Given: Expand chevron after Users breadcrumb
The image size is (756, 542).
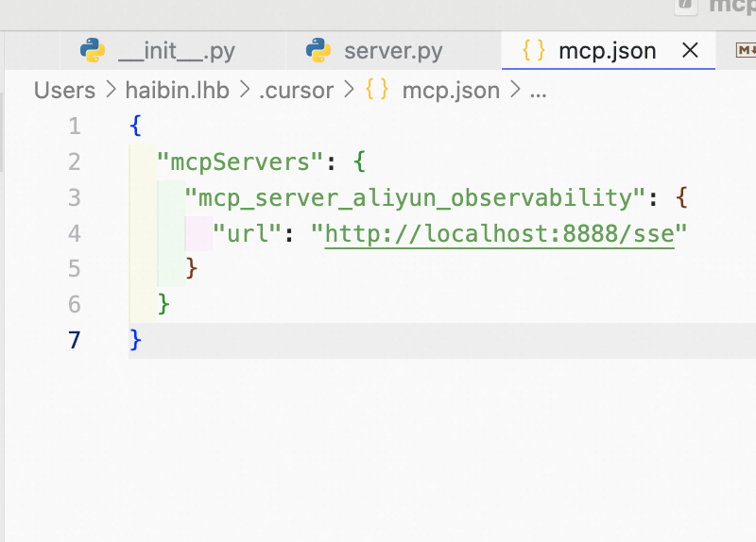Looking at the screenshot, I should [x=111, y=90].
